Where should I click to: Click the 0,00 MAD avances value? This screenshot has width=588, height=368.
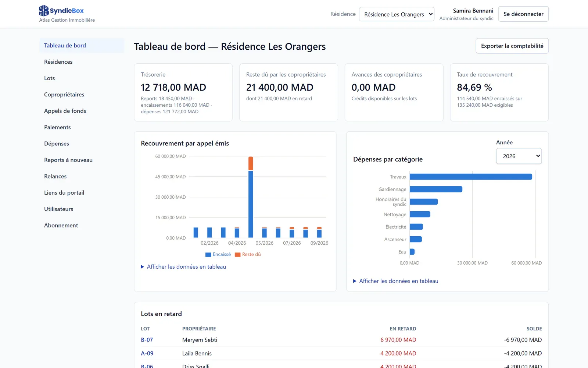click(373, 88)
